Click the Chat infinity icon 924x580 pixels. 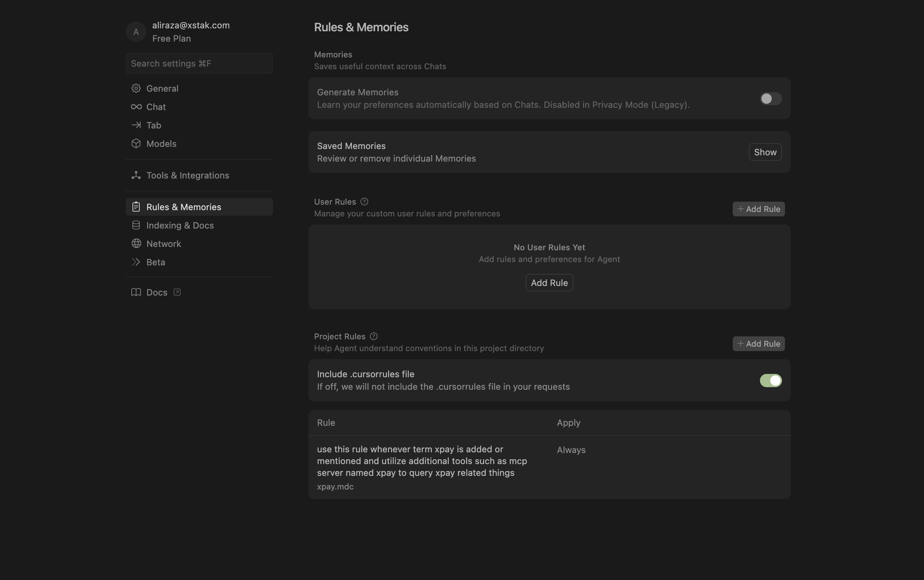pos(136,107)
